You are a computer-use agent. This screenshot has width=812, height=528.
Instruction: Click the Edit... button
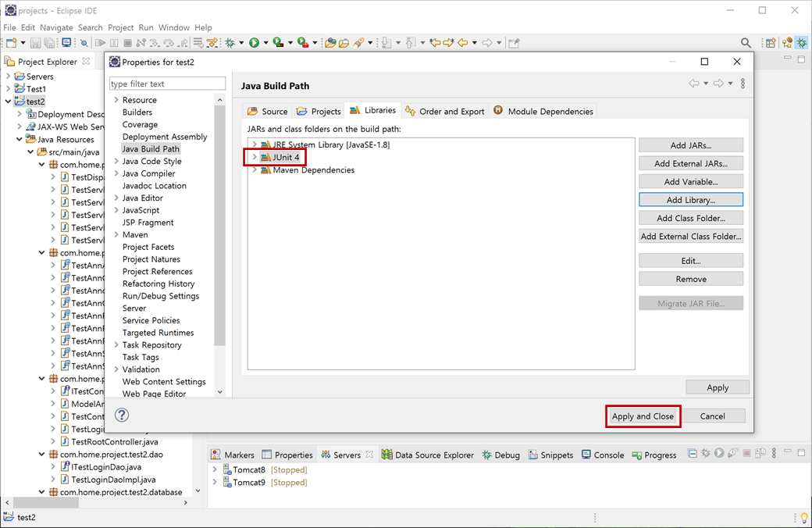click(x=691, y=261)
